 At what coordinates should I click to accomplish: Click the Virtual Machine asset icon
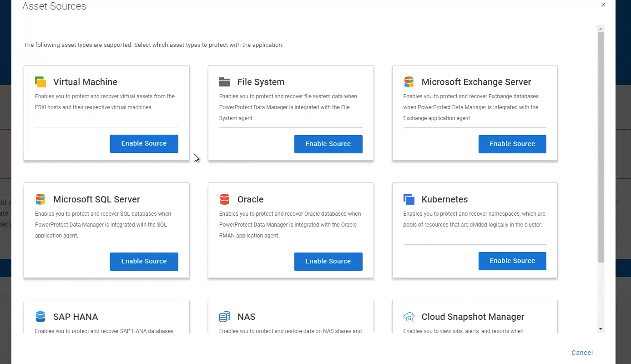(40, 82)
